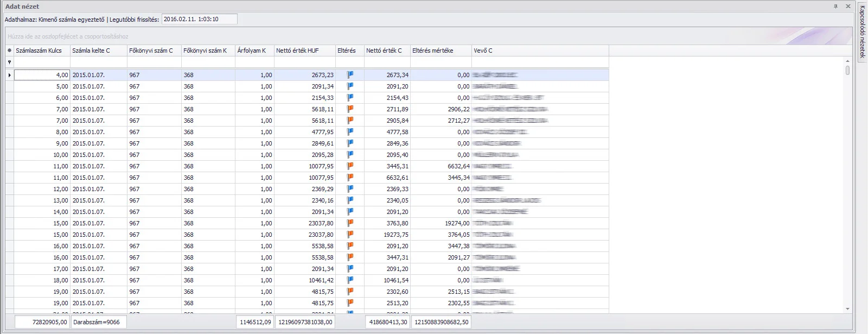
Task: Click the current row indicator arrow
Action: click(x=9, y=75)
